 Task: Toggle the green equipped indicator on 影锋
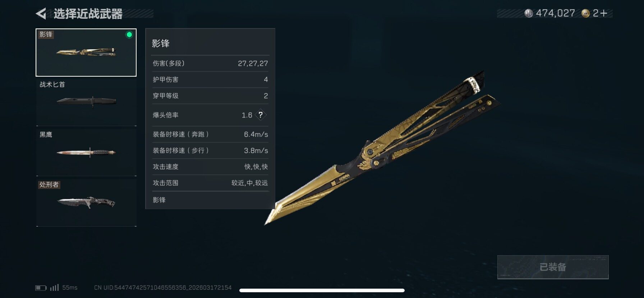tap(129, 35)
